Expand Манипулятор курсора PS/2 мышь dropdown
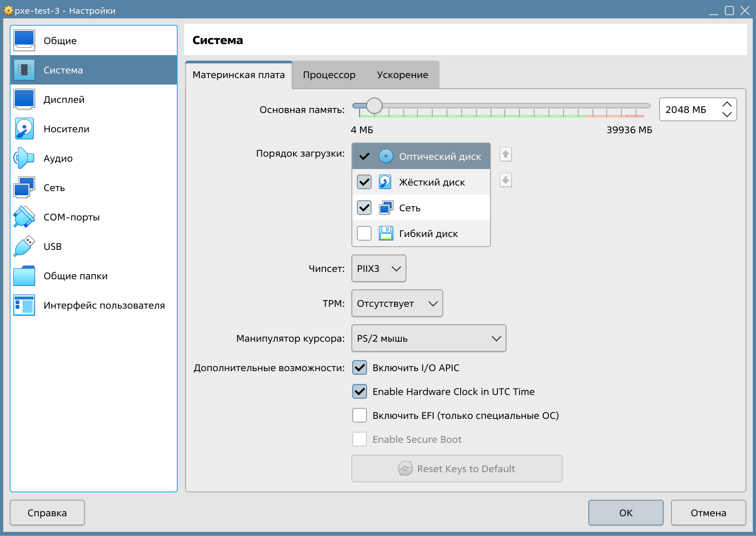This screenshot has height=536, width=756. click(429, 338)
